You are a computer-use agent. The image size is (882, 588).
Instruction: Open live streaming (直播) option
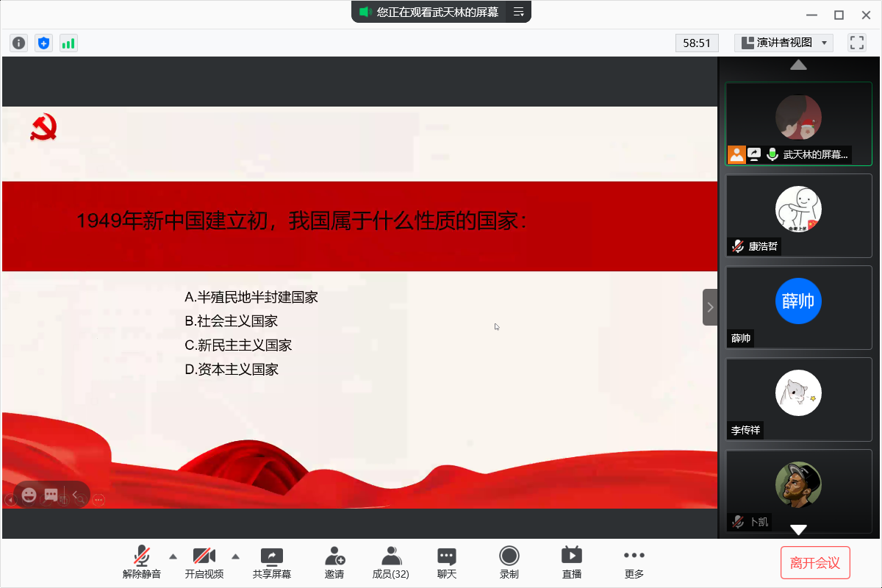click(571, 562)
